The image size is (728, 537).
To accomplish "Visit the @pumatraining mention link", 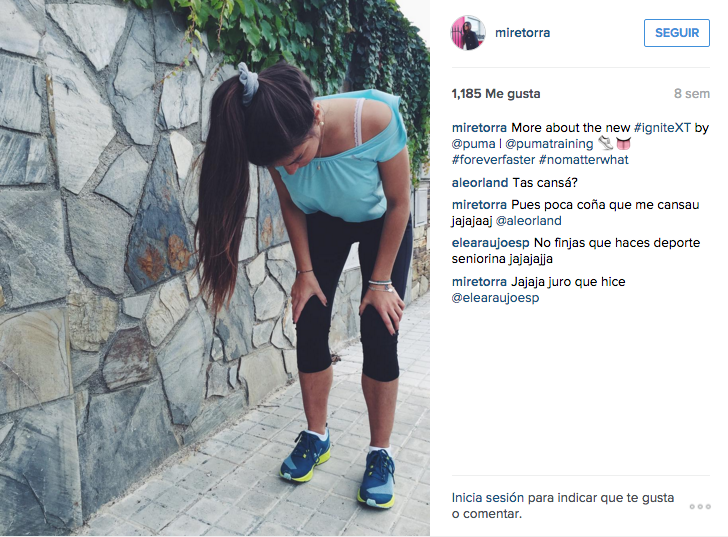I will [549, 144].
